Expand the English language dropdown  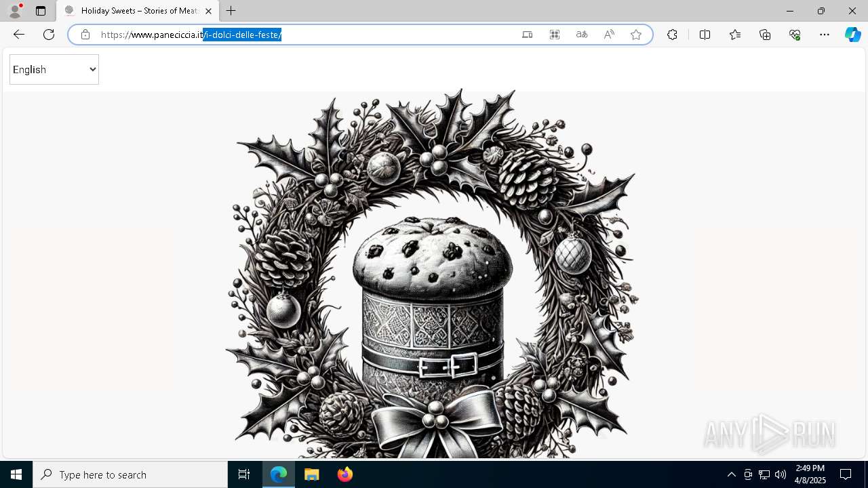54,69
